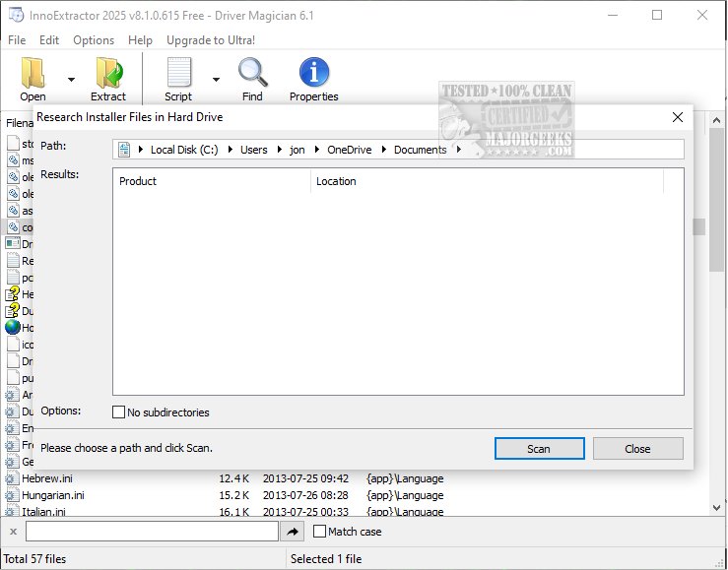The width and height of the screenshot is (728, 570).
Task: Click Total 57 files in status bar
Action: pyautogui.click(x=34, y=559)
